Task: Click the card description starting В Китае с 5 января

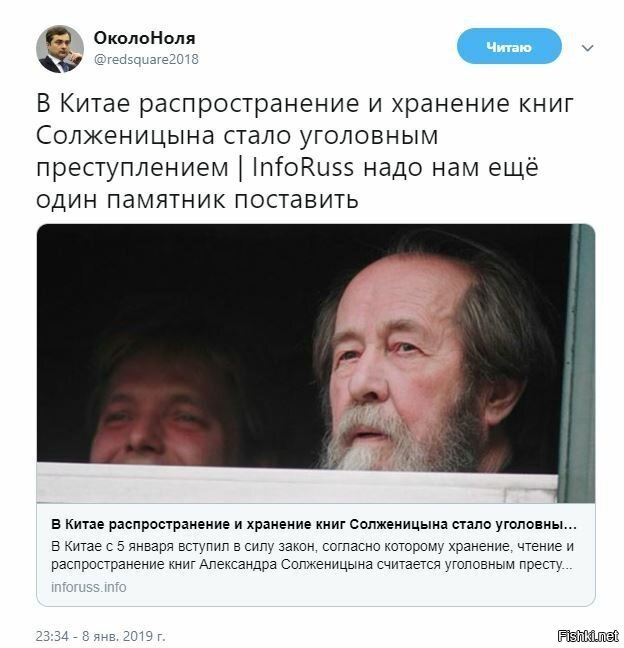Action: [312, 555]
